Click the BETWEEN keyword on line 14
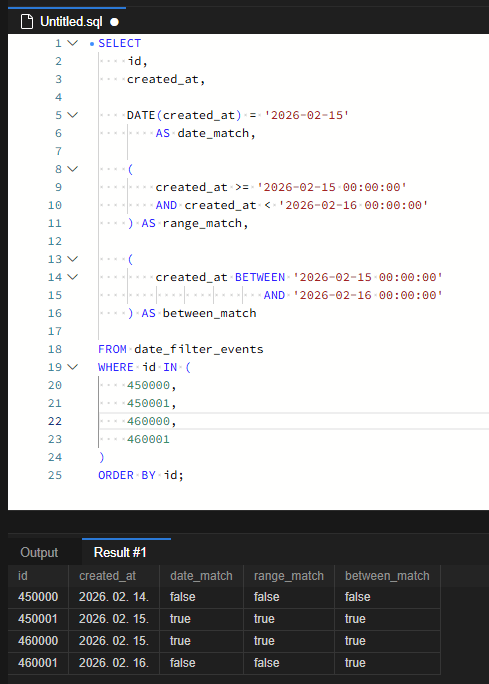The image size is (489, 684). pos(260,277)
